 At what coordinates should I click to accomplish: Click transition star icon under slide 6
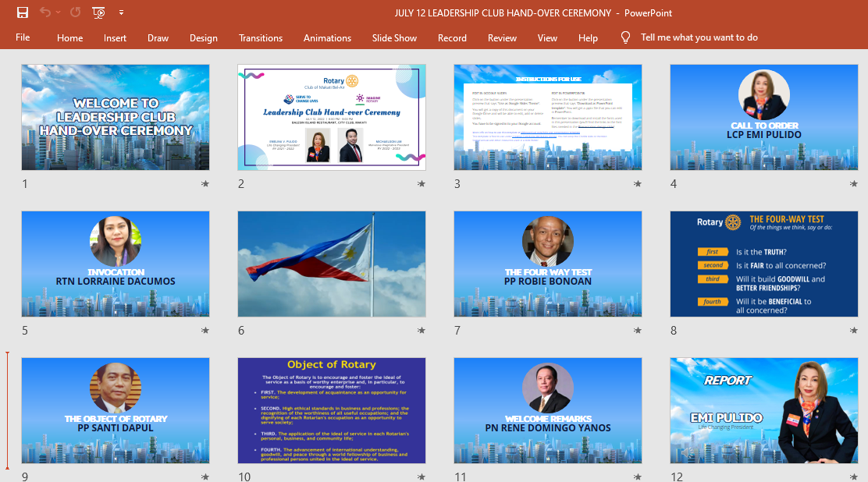(x=422, y=331)
